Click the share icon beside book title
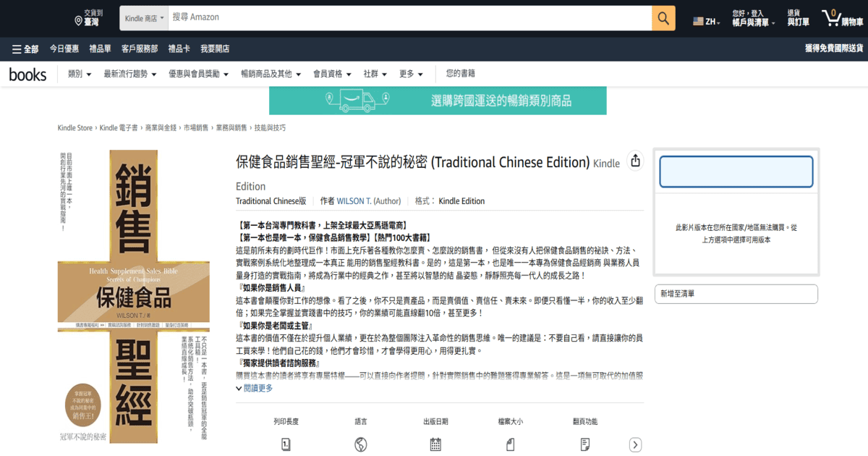Screen dimensions: 868x456 click(x=635, y=161)
